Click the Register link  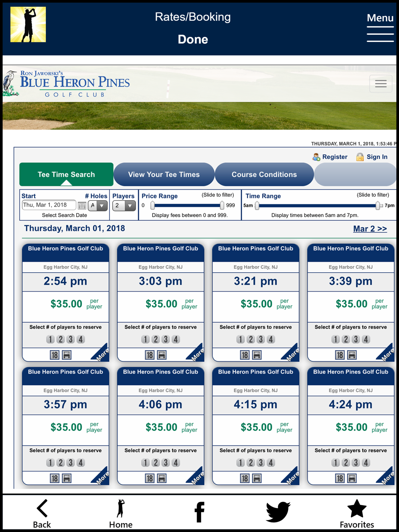(335, 157)
